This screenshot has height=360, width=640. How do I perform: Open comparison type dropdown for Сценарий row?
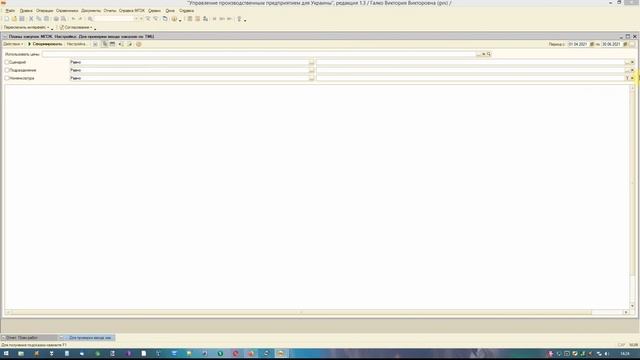(312, 62)
